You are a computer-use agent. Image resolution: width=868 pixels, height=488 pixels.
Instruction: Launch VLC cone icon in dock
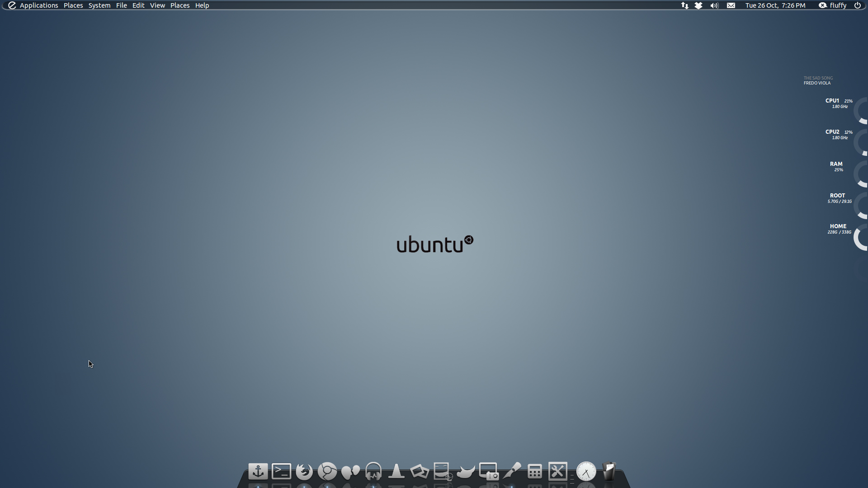click(396, 471)
